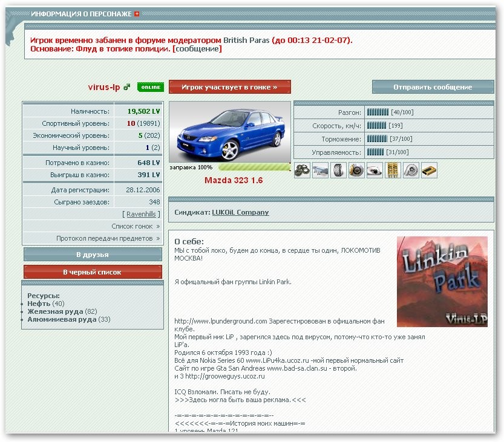Click the 'ICQ Взломали' line
The width and height of the screenshot is (504, 442).
click(x=222, y=392)
